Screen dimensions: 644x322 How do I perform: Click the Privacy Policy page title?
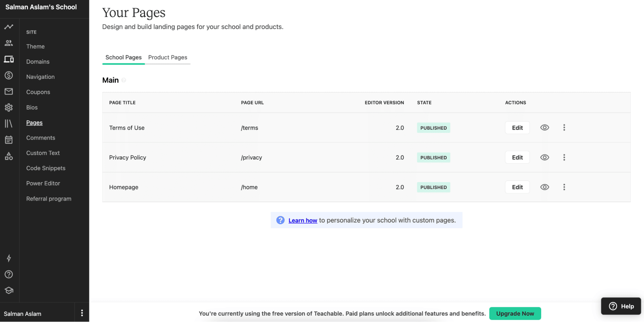pyautogui.click(x=128, y=157)
